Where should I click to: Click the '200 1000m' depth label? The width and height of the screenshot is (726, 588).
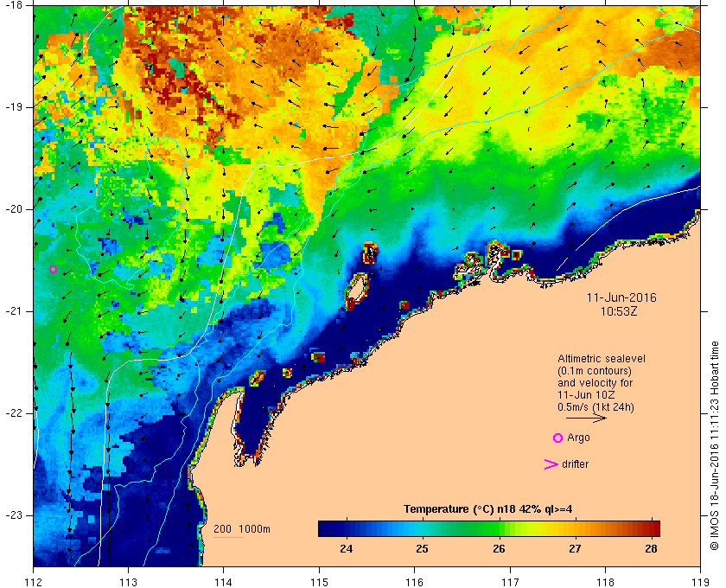pos(242,529)
